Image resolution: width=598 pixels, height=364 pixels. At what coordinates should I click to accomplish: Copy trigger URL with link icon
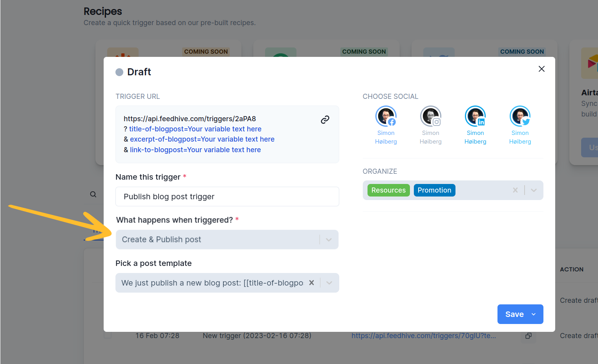[325, 120]
